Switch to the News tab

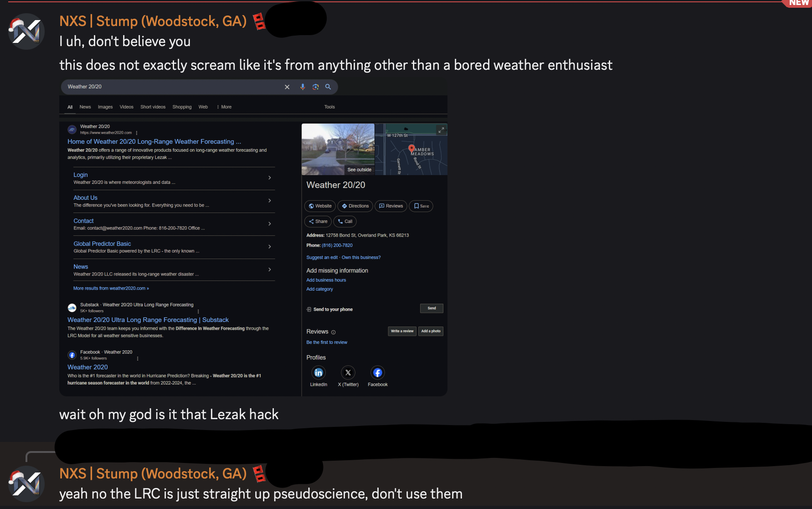[85, 107]
